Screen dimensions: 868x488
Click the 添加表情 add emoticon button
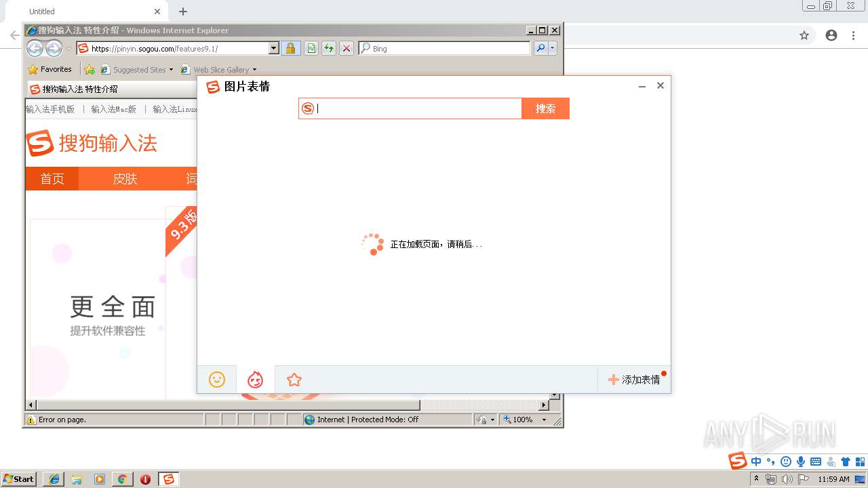(634, 380)
